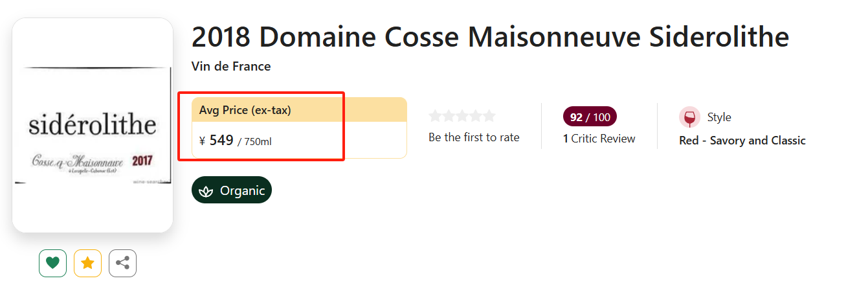868x296 pixels.
Task: Give a five-star rating using the last star
Action: 489,116
